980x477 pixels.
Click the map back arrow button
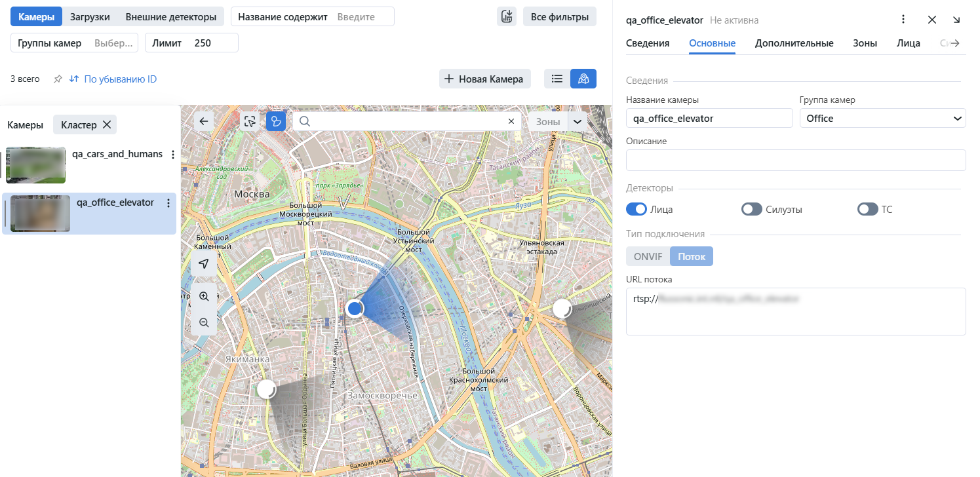(204, 121)
